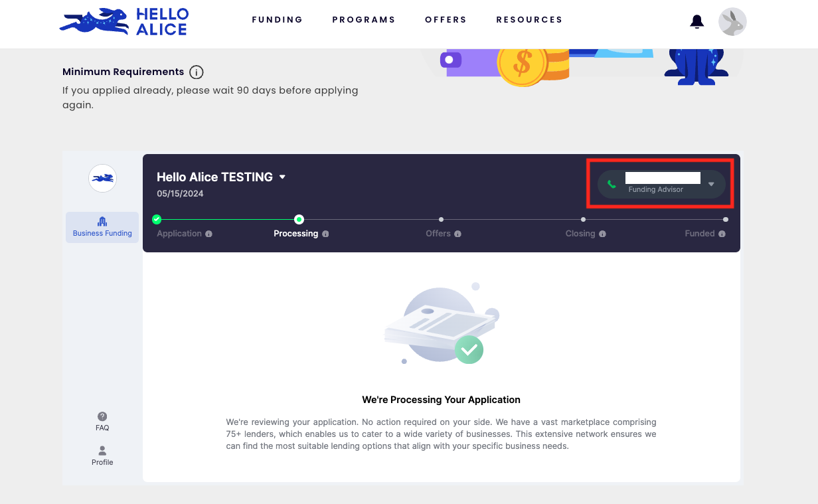Open the FAQ sidebar item
This screenshot has width=818, height=504.
tap(102, 421)
